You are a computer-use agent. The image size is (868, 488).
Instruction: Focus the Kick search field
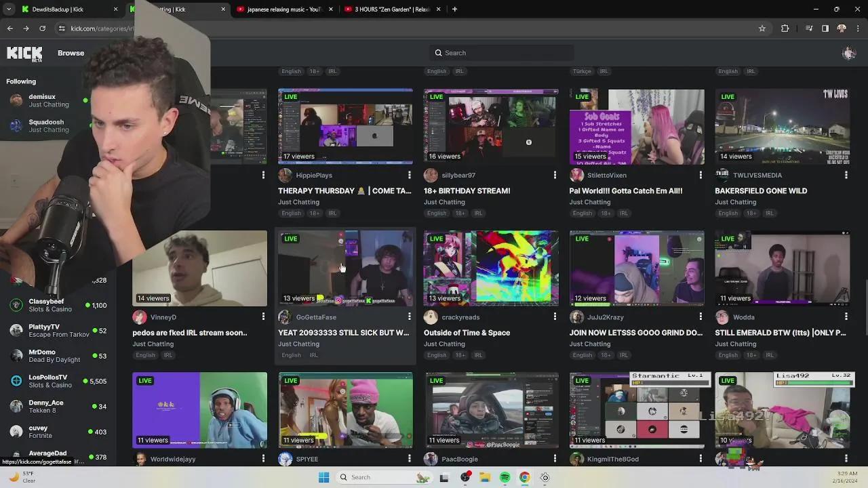point(502,53)
